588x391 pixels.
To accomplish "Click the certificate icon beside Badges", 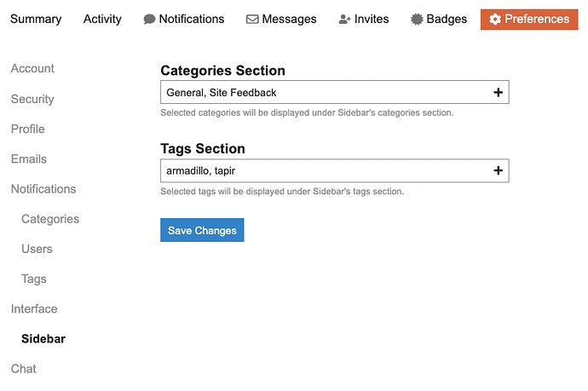I will coord(417,19).
